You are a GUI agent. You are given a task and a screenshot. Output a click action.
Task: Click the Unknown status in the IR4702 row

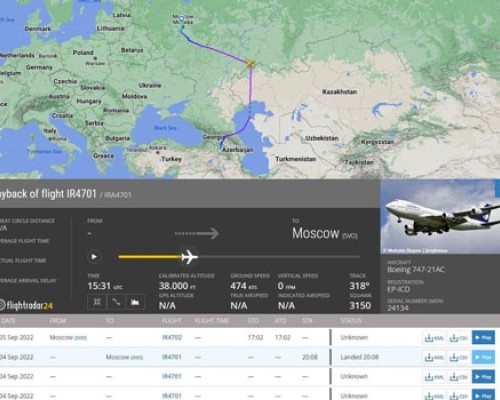[354, 337]
